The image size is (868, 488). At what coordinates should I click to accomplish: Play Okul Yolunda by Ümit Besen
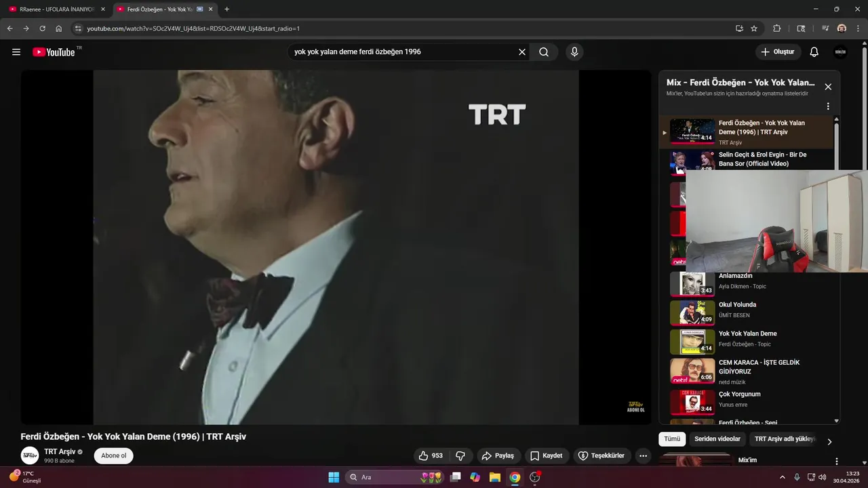click(x=746, y=312)
